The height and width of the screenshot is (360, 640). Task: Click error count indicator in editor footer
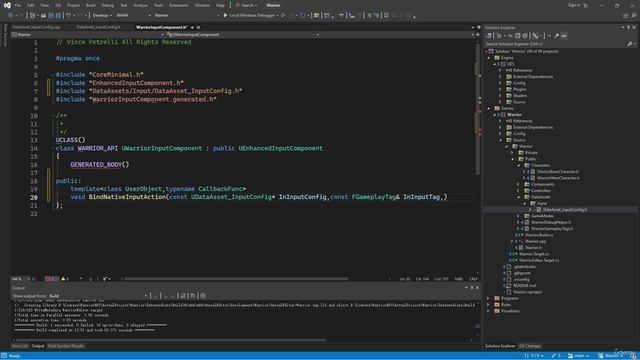tap(51, 279)
